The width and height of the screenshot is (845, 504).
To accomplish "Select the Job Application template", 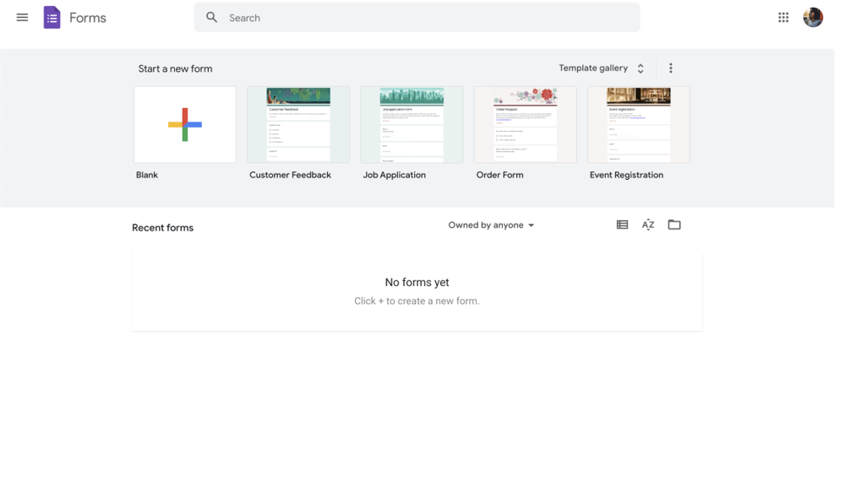I will [x=412, y=124].
